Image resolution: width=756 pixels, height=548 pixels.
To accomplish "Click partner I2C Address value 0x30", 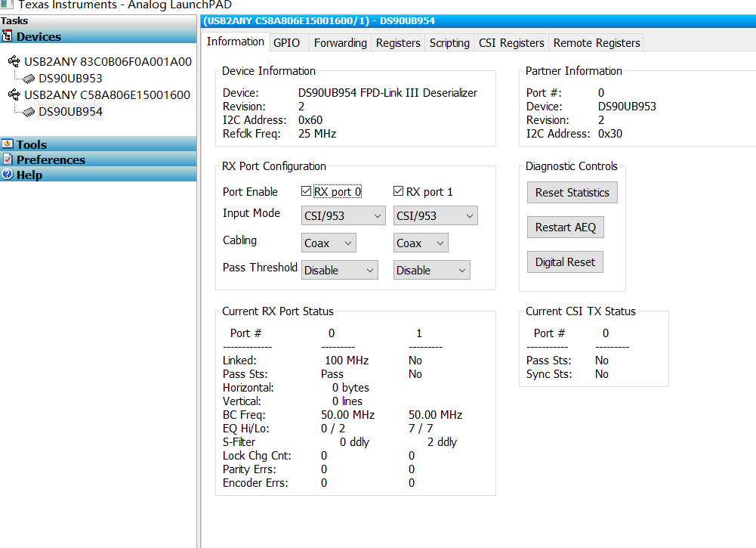I will (x=610, y=134).
